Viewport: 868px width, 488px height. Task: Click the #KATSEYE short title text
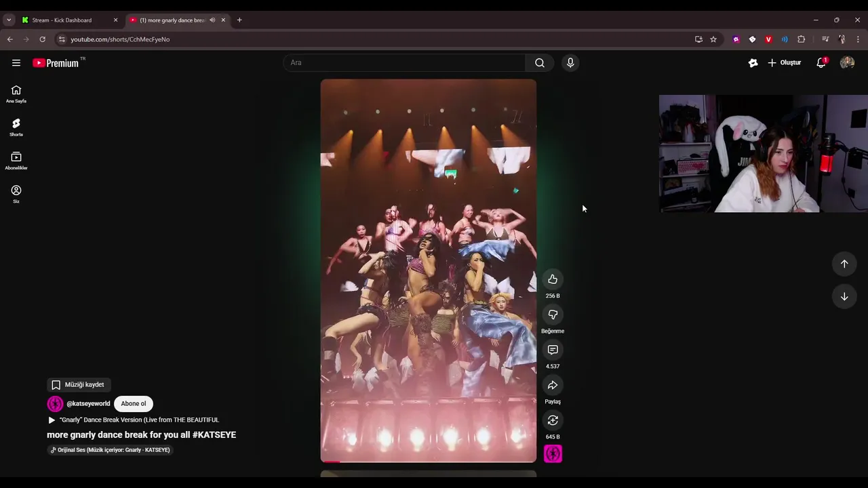[141, 434]
